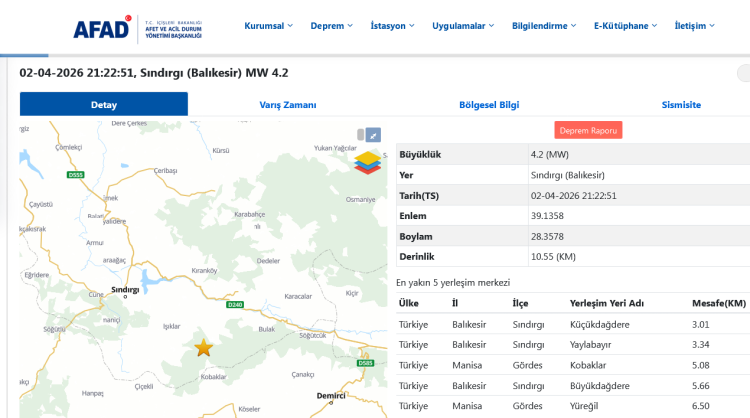Click the D240 road shield on map
The image size is (750, 418).
[x=235, y=304]
